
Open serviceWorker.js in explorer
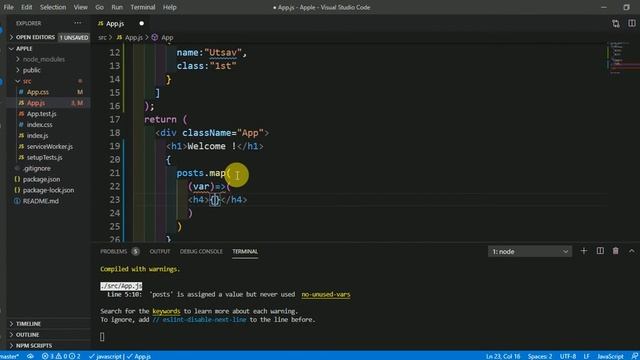pos(50,147)
